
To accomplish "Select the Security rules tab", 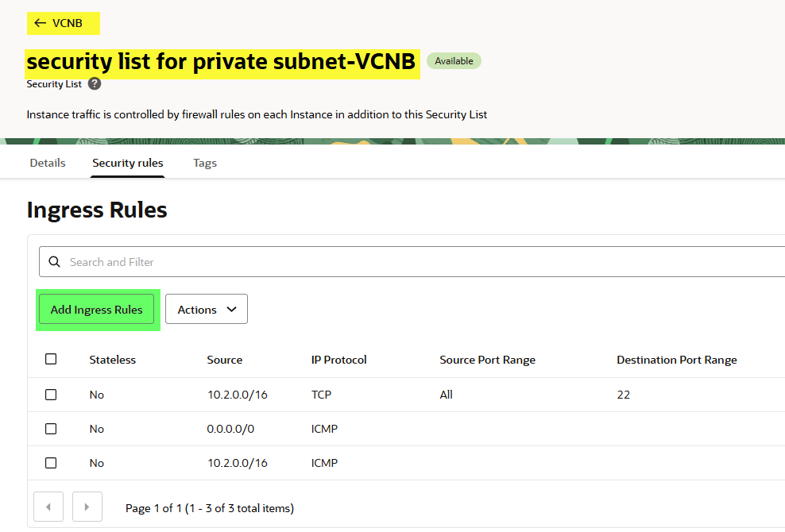I will (x=128, y=163).
